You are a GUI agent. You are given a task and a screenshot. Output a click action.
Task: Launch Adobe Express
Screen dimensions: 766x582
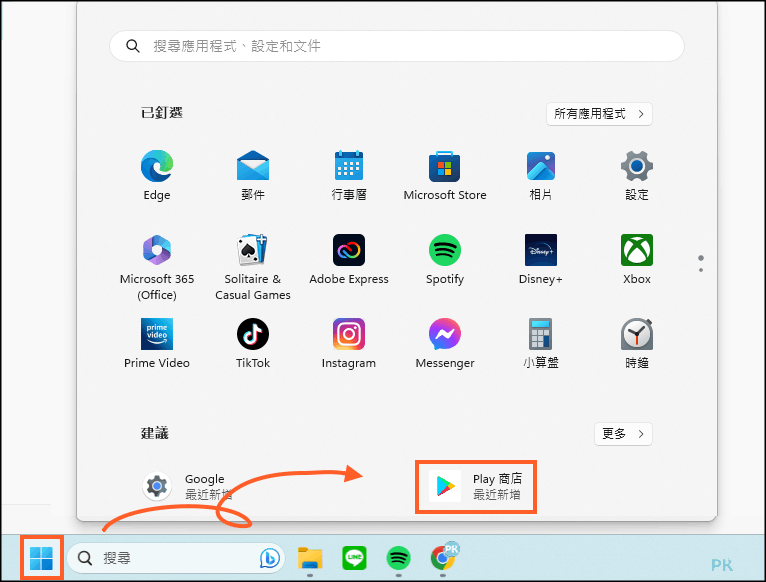(349, 259)
